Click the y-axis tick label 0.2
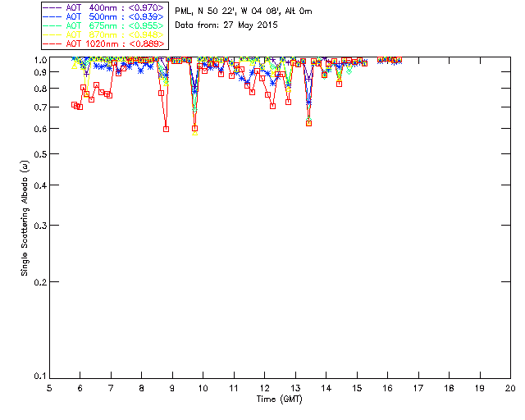The width and height of the screenshot is (525, 420). pos(40,282)
